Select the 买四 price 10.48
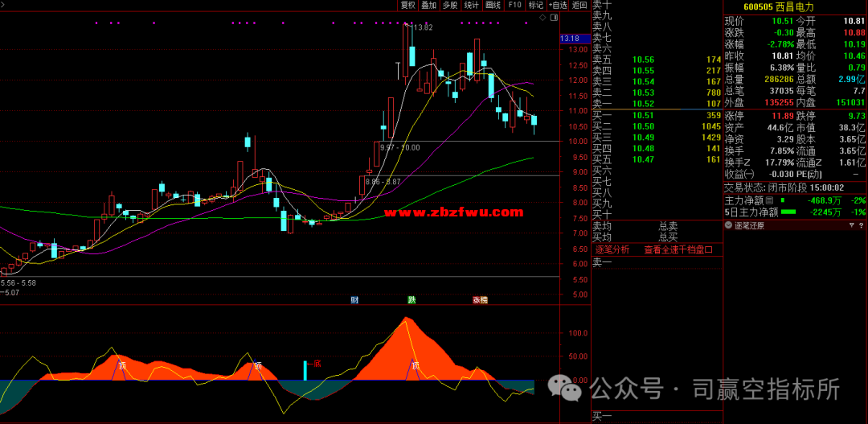Screen dimensions: 868x424 pyautogui.click(x=643, y=149)
